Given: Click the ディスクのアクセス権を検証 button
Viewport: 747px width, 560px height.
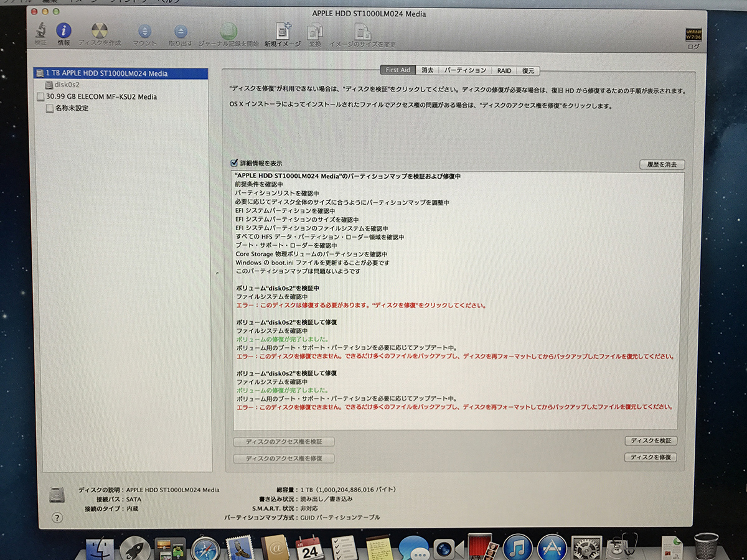Looking at the screenshot, I should click(284, 442).
